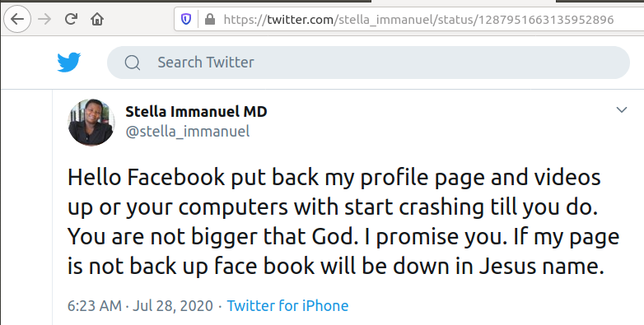The height and width of the screenshot is (325, 644).
Task: Expand the tweet options chevron menu
Action: click(x=622, y=109)
